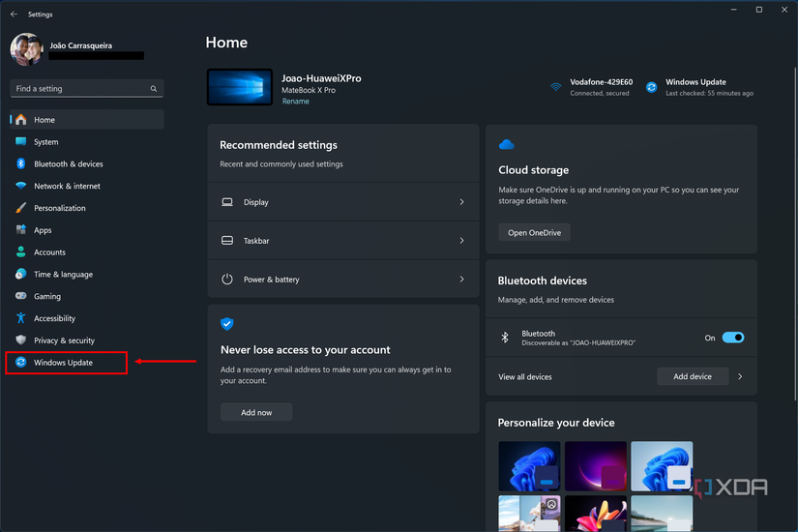The width and height of the screenshot is (798, 532).
Task: Click the Power & battery power icon
Action: [x=227, y=279]
